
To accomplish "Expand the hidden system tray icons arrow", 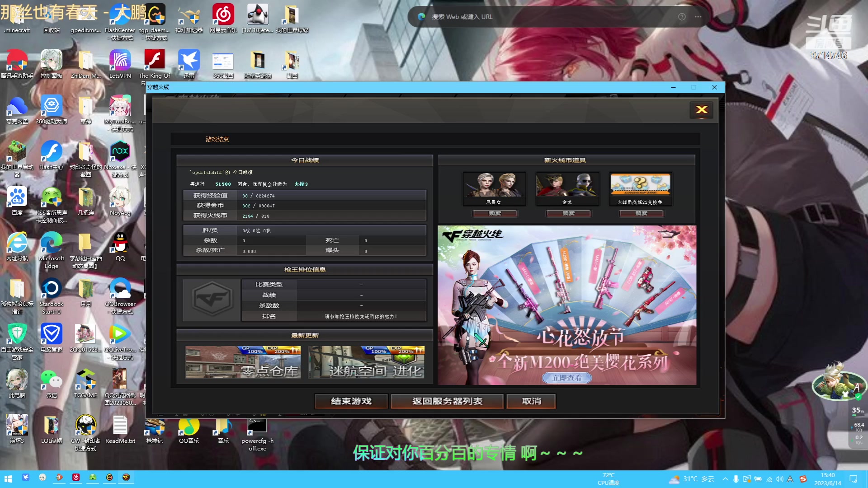I will (x=725, y=479).
